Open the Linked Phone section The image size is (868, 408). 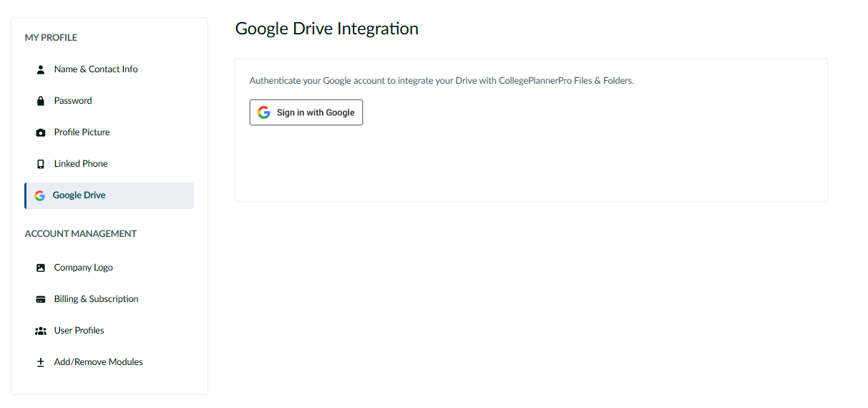tap(81, 164)
